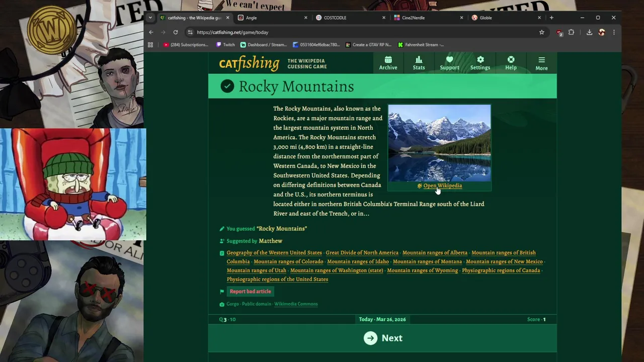Close the Angle browser tab

pyautogui.click(x=305, y=18)
